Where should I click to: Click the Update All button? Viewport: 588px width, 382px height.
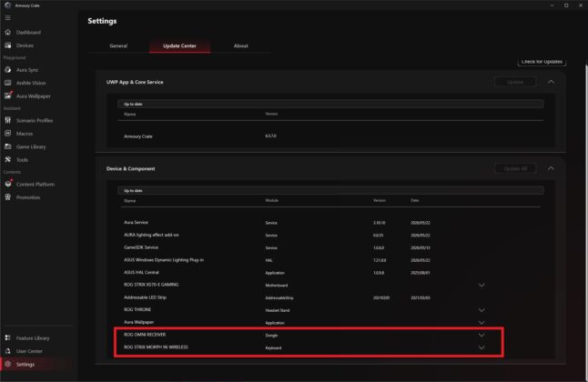point(515,168)
